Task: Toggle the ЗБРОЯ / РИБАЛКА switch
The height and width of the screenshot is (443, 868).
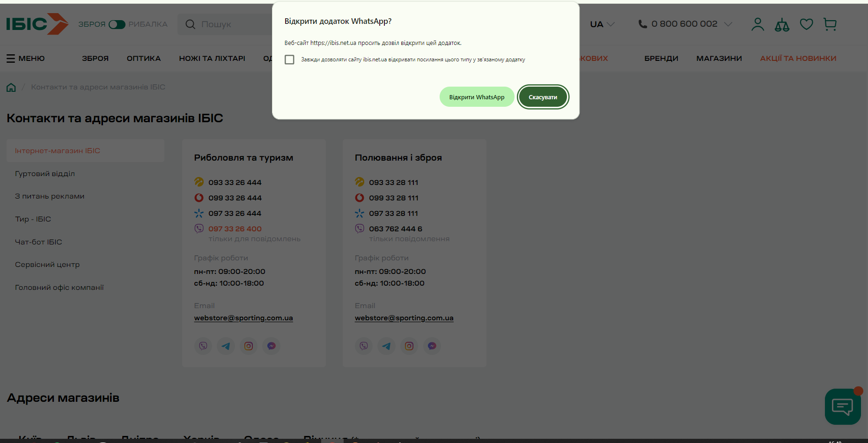Action: pyautogui.click(x=117, y=24)
